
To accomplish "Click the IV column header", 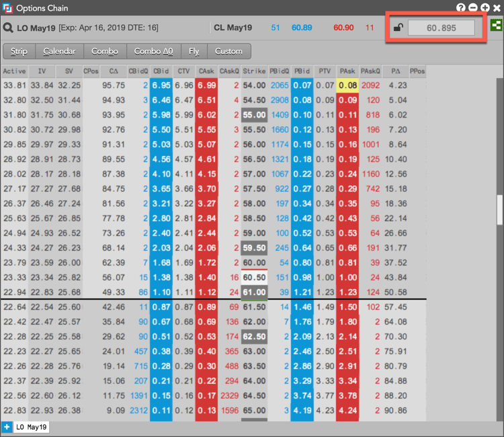I will pos(42,71).
